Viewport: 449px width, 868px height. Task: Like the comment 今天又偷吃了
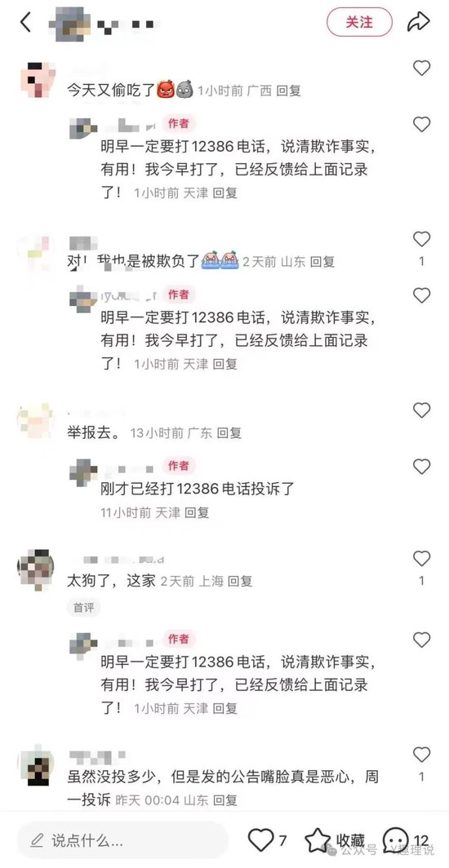pos(422,68)
